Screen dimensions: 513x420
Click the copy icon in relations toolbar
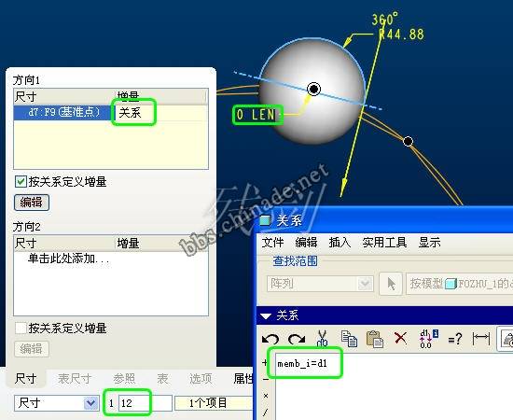pyautogui.click(x=349, y=339)
